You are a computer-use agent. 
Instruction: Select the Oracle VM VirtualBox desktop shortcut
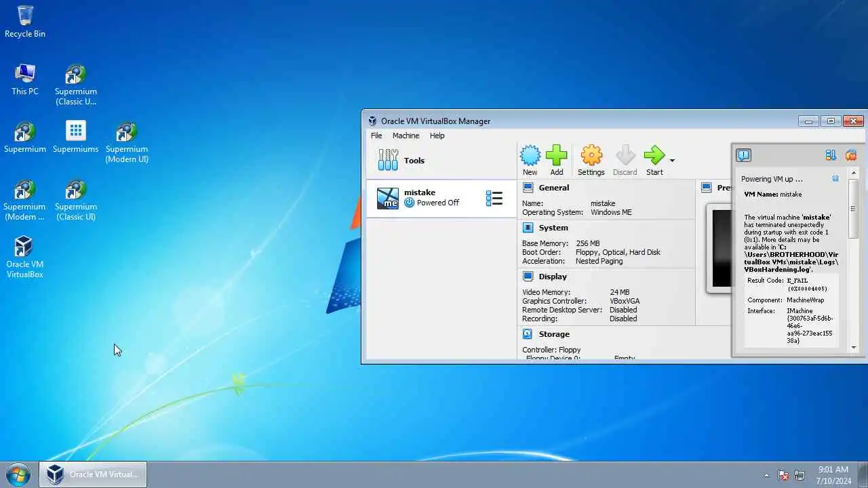coord(25,258)
